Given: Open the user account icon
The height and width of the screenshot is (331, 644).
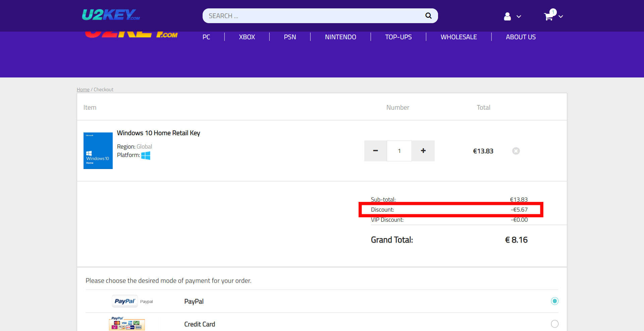Looking at the screenshot, I should pyautogui.click(x=507, y=16).
